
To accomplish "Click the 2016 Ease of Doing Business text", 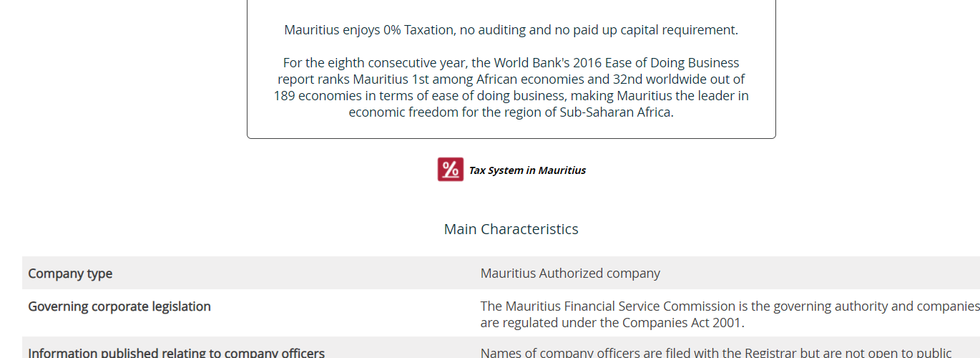I will click(x=664, y=63).
